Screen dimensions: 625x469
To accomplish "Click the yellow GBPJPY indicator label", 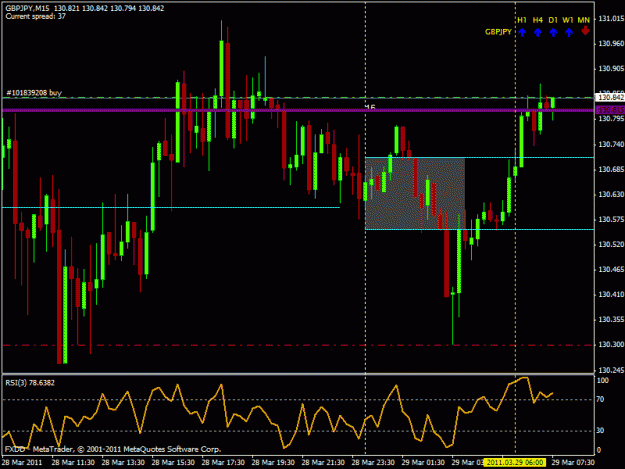I will tap(498, 32).
